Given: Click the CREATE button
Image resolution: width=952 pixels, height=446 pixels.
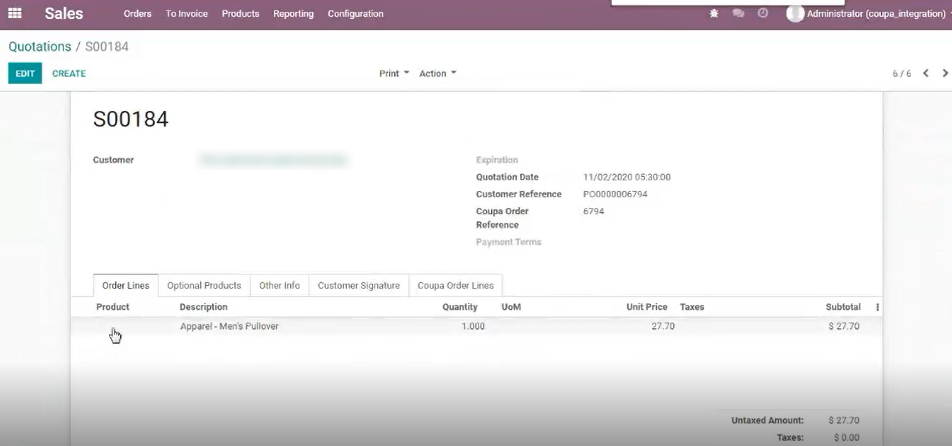Looking at the screenshot, I should point(69,73).
